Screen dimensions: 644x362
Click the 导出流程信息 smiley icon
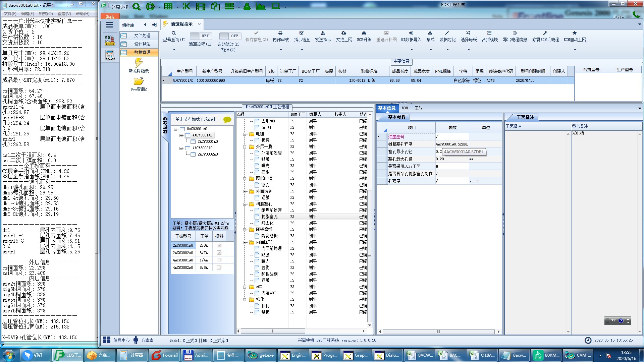click(x=515, y=33)
